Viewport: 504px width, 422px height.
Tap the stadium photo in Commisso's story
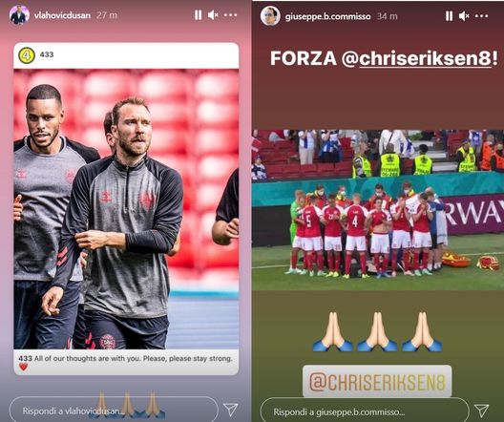pyautogui.click(x=378, y=210)
